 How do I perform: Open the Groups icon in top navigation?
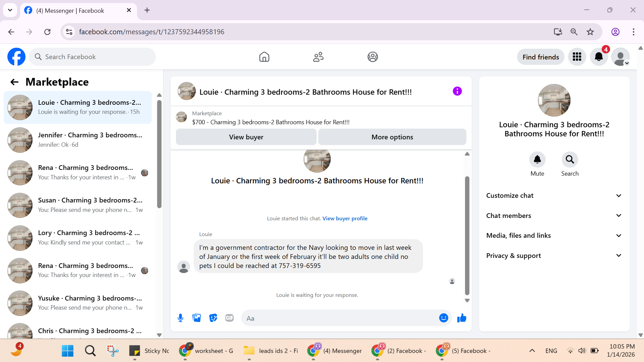coord(373,57)
